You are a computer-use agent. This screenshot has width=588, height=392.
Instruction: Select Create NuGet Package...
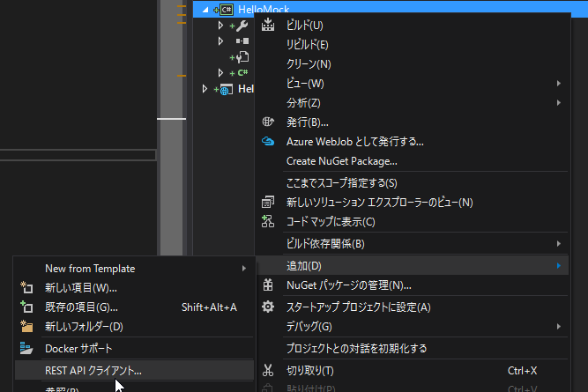pos(413,161)
